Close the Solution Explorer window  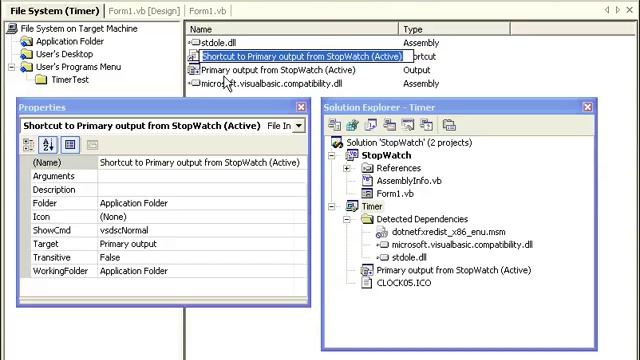coord(587,107)
